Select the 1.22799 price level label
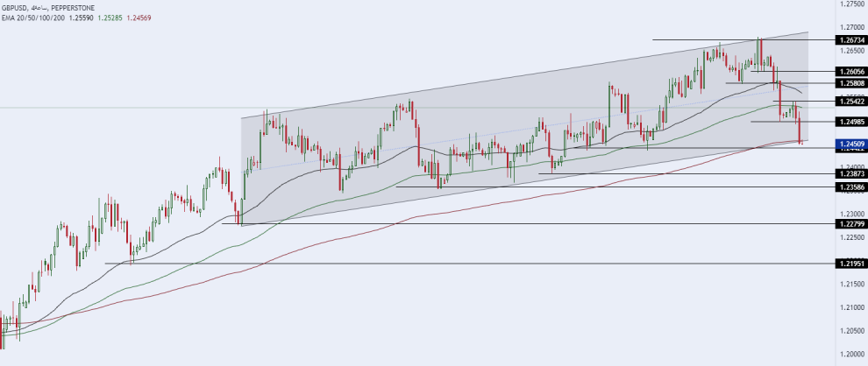Screen dimensions: 868x366 pos(851,224)
